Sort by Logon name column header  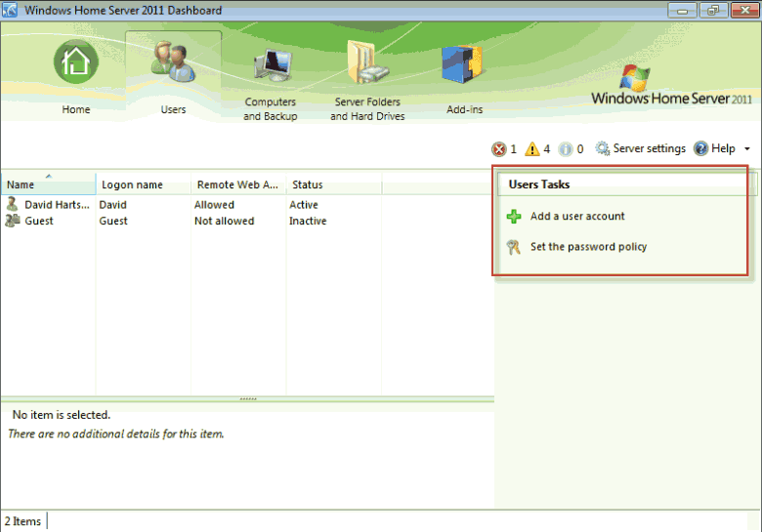[x=144, y=184]
